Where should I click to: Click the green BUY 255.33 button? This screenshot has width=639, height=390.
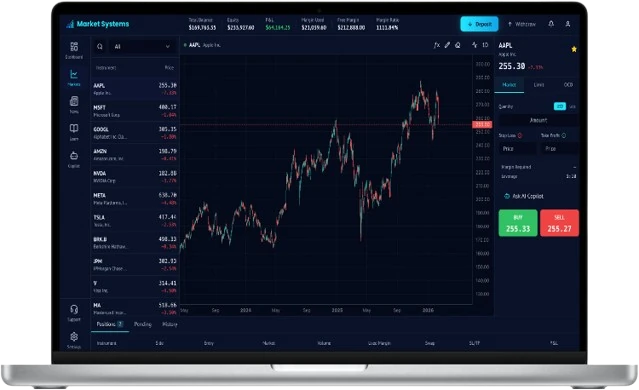(518, 223)
